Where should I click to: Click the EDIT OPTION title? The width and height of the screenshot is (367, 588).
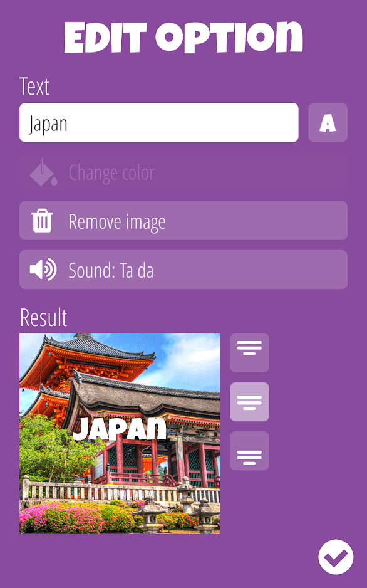pos(183,37)
